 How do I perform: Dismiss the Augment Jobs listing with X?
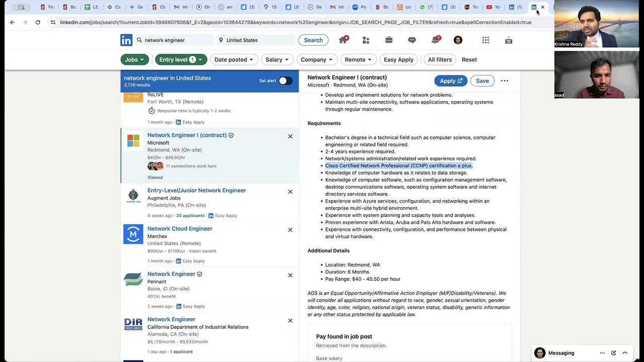pos(290,192)
